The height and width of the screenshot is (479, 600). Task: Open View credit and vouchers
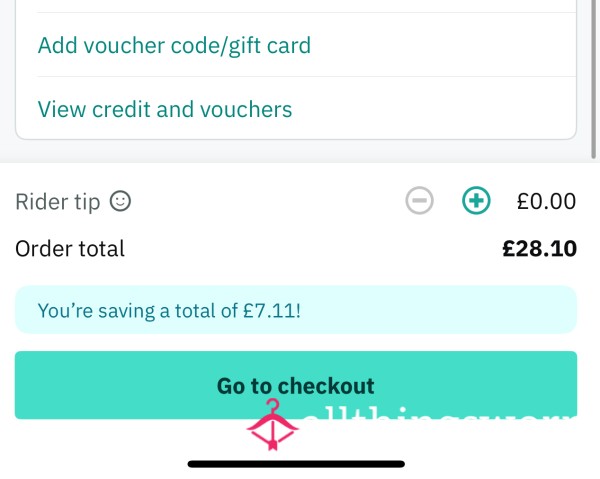pyautogui.click(x=165, y=109)
